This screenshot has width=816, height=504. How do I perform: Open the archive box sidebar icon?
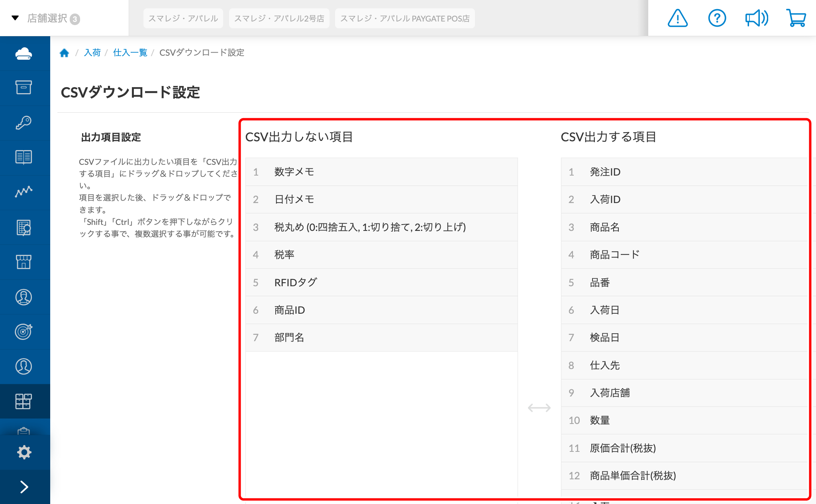tap(24, 88)
